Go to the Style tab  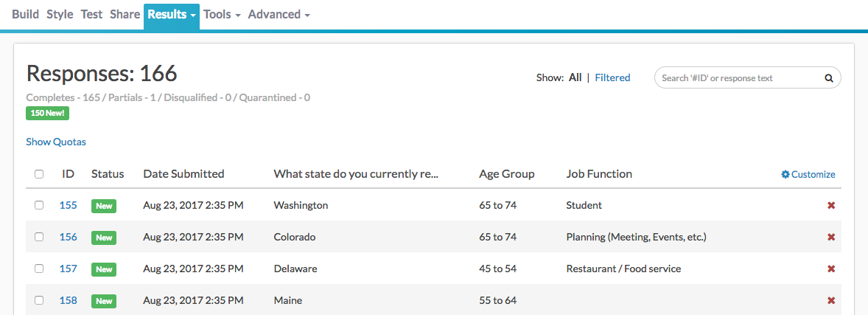(x=60, y=14)
